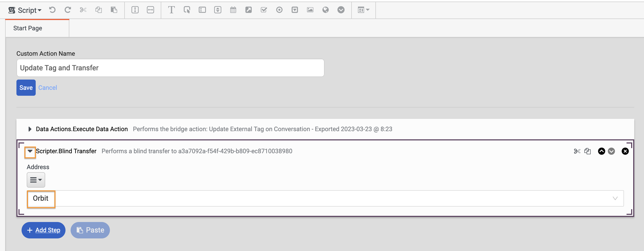The height and width of the screenshot is (251, 644).
Task: Insert a Calendar date picker component
Action: click(x=233, y=10)
